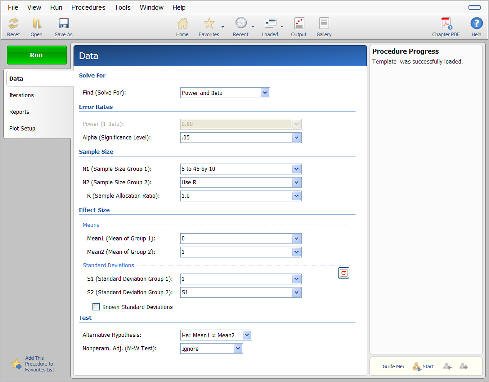This screenshot has height=382, width=489.
Task: Open the N1 Sample Size Group 1 dropdown arrow
Action: 296,169
